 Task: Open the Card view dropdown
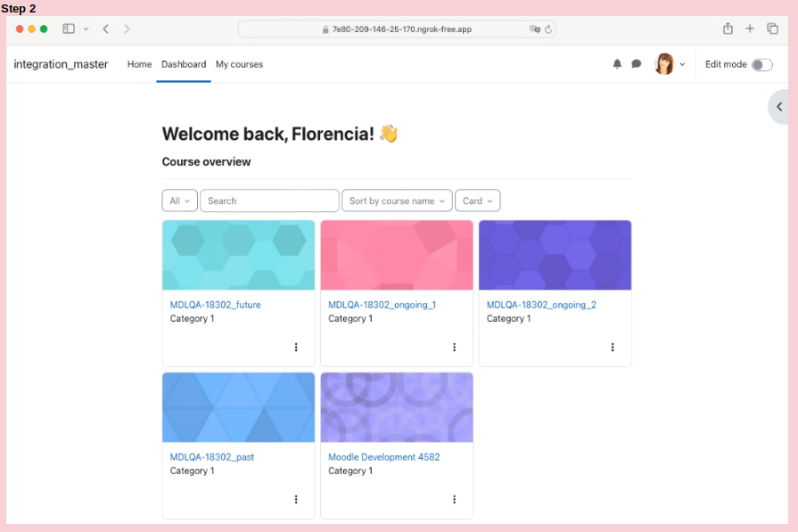[x=477, y=201]
